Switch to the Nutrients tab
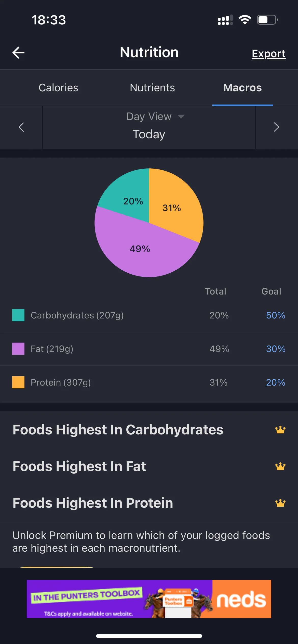This screenshot has width=298, height=644. (152, 88)
